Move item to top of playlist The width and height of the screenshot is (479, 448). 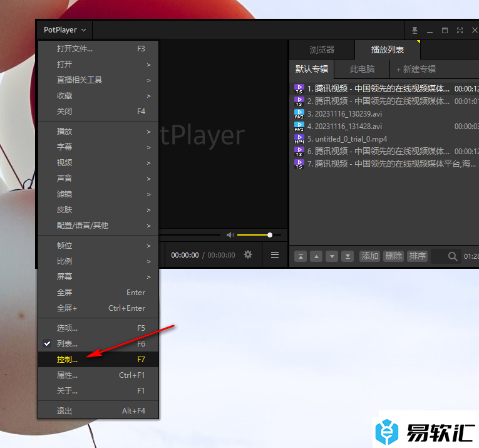[301, 256]
